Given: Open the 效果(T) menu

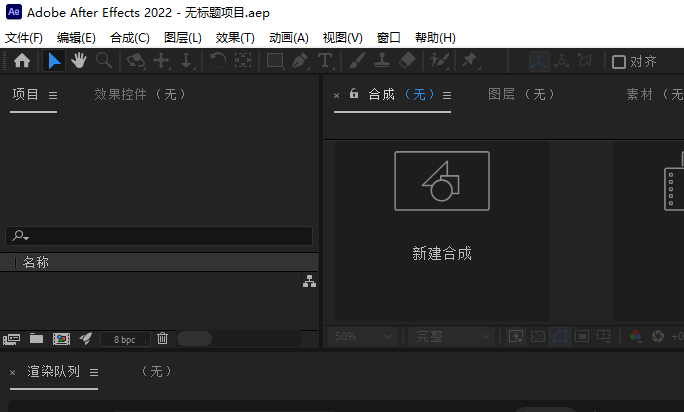Looking at the screenshot, I should pos(235,38).
